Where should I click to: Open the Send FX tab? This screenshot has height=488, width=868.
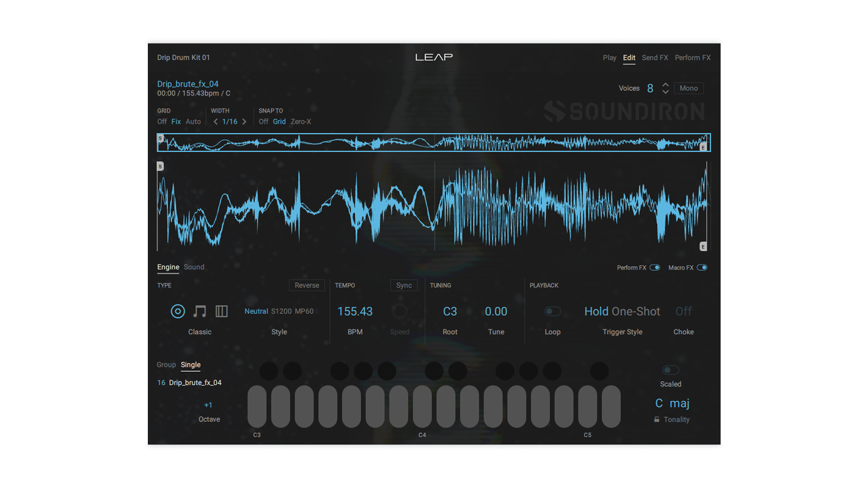(655, 58)
